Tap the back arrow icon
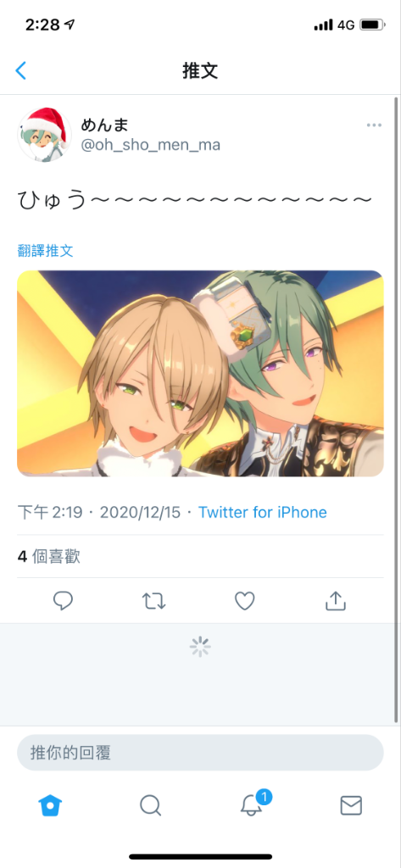Image resolution: width=401 pixels, height=868 pixels. (x=21, y=70)
